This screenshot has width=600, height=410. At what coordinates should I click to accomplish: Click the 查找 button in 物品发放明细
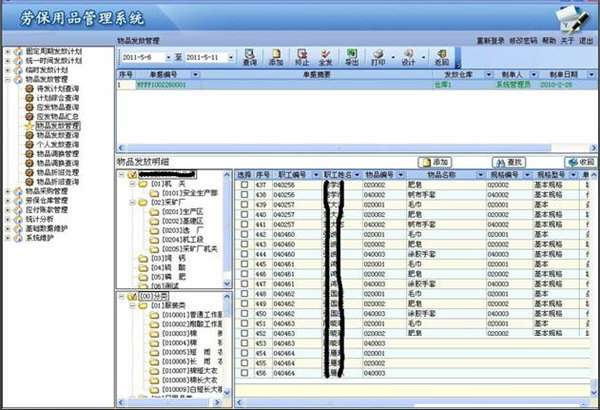[509, 162]
